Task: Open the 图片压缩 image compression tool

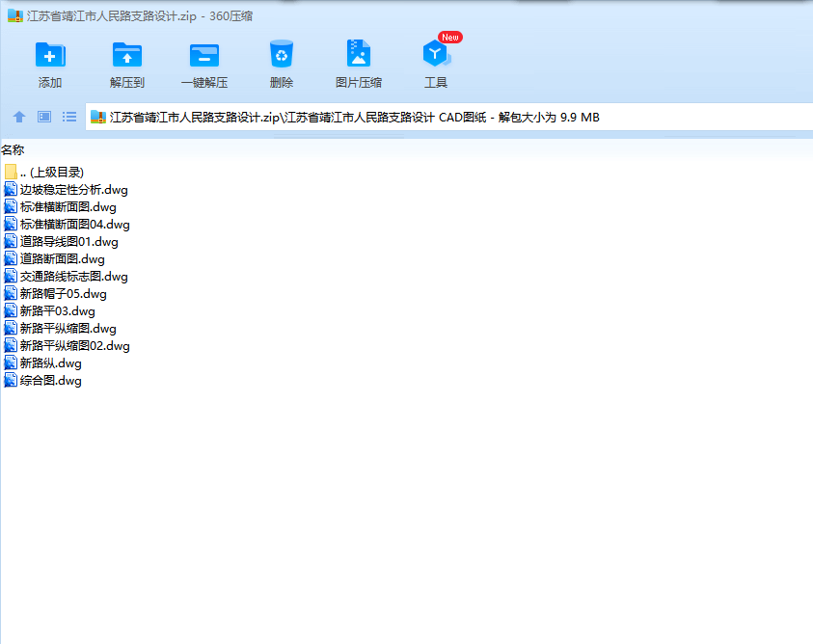Action: pyautogui.click(x=359, y=53)
